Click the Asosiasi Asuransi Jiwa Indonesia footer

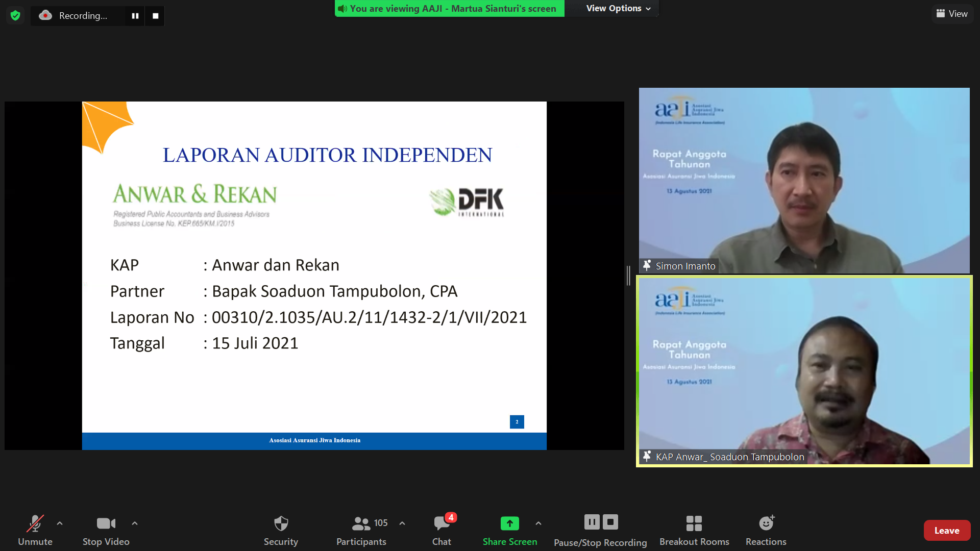tap(314, 440)
